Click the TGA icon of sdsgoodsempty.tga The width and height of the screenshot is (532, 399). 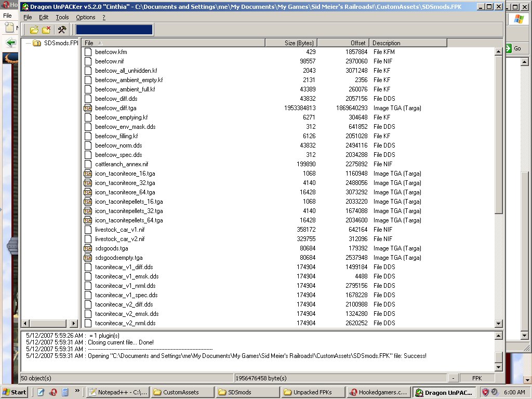click(x=88, y=258)
